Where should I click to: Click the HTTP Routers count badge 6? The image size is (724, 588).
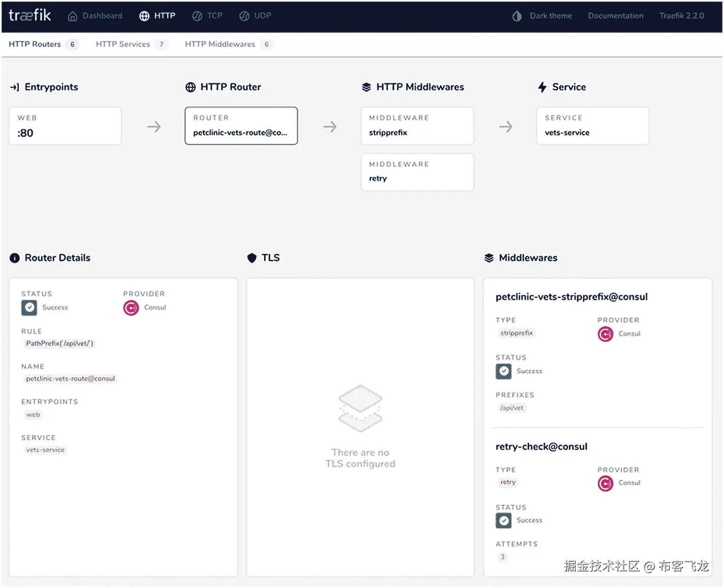[x=72, y=45]
